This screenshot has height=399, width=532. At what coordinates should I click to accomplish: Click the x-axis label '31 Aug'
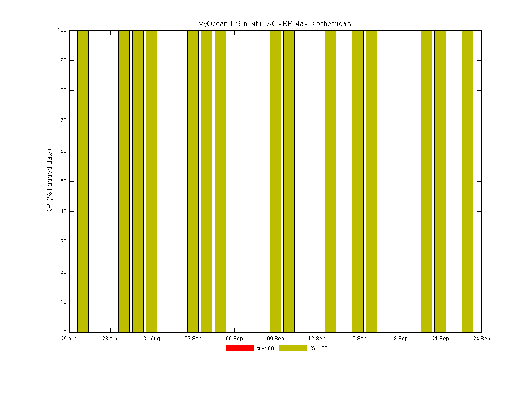tap(152, 339)
